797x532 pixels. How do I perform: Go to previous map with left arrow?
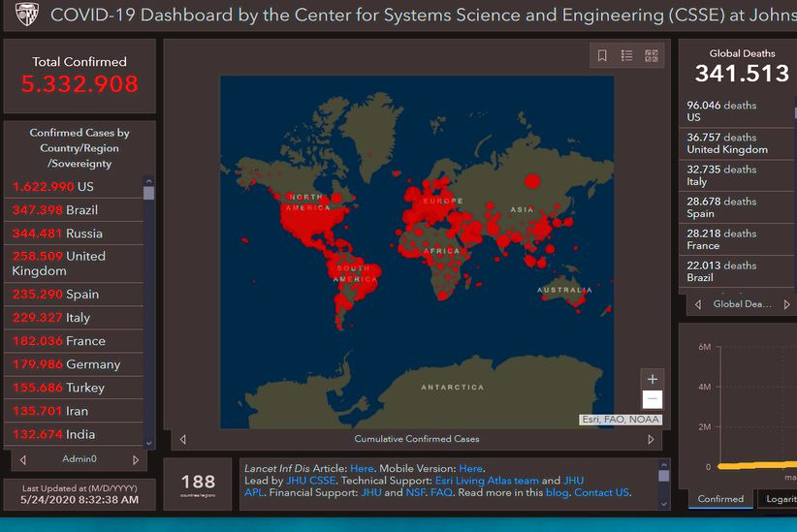(x=184, y=439)
